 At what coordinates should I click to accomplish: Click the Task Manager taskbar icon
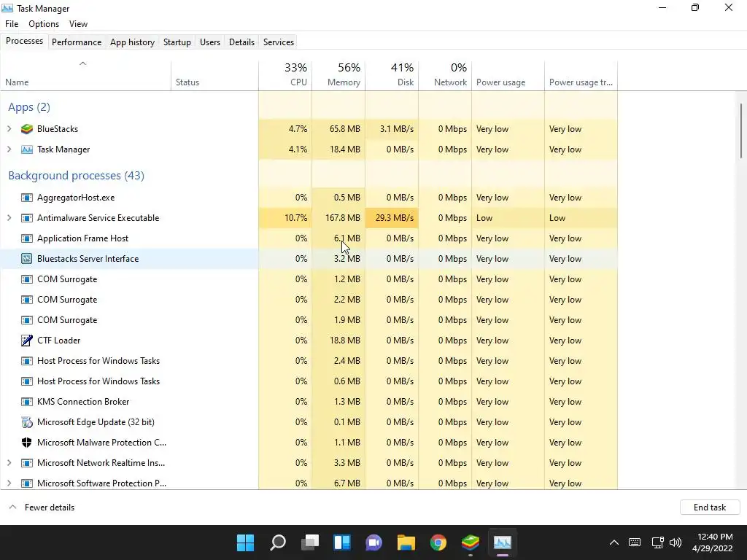[503, 542]
